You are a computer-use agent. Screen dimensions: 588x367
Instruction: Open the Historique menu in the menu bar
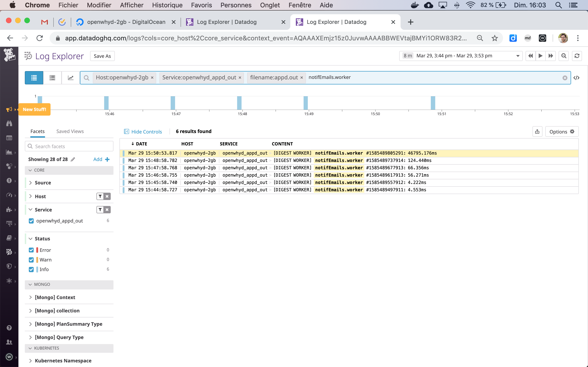[x=167, y=5]
